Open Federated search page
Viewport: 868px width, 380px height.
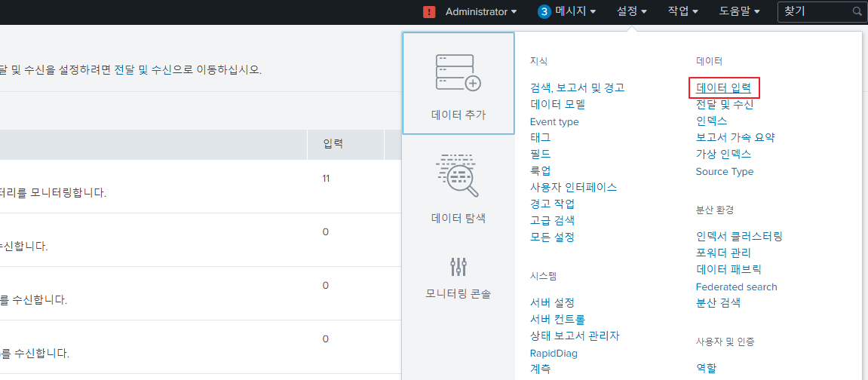736,287
